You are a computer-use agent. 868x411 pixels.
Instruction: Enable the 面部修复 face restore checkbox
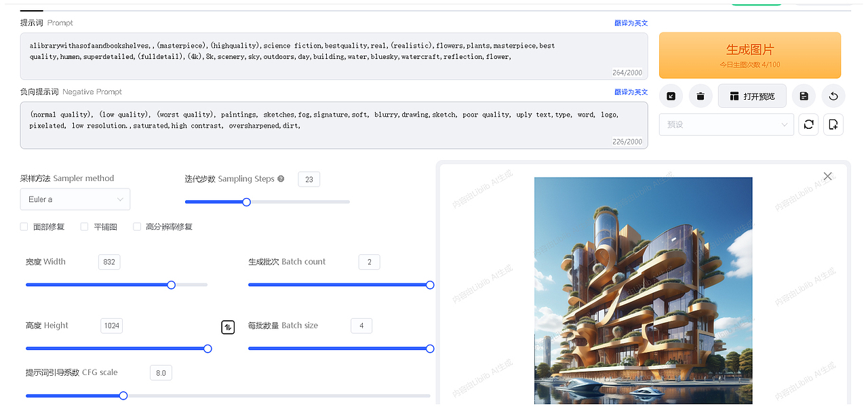24,227
